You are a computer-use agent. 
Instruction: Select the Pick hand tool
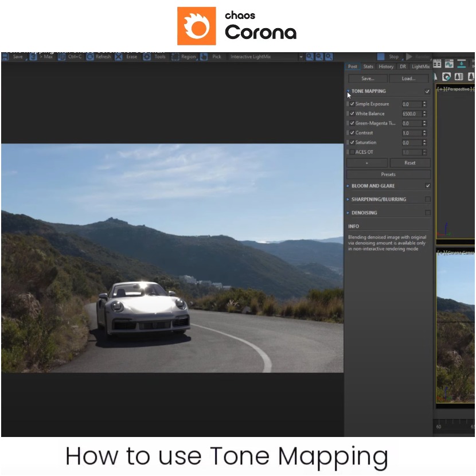pos(204,57)
